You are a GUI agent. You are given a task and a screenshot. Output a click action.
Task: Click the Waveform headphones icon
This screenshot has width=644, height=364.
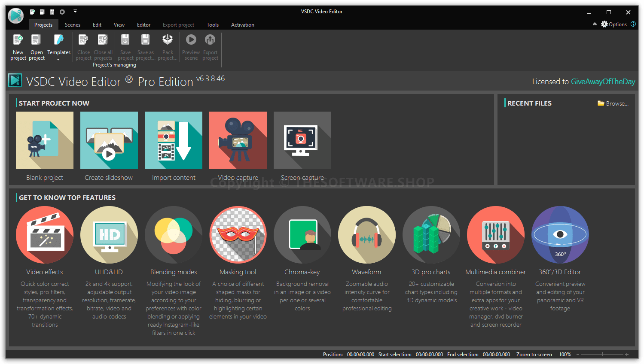pos(367,235)
